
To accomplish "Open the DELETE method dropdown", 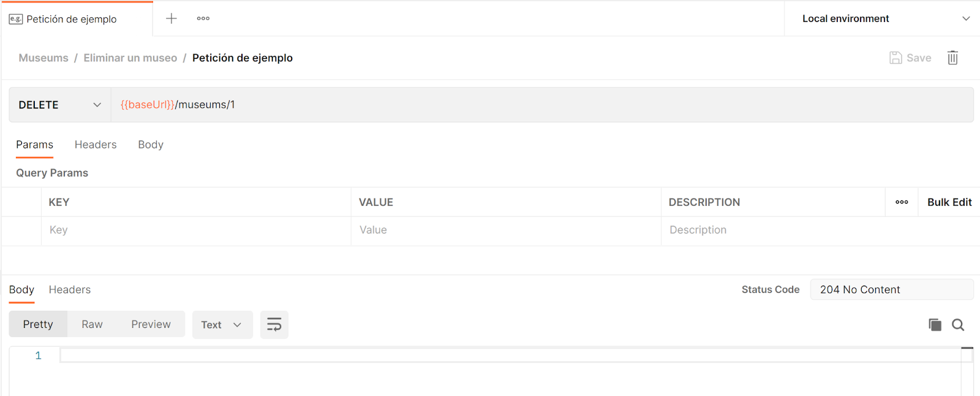I will click(x=59, y=104).
